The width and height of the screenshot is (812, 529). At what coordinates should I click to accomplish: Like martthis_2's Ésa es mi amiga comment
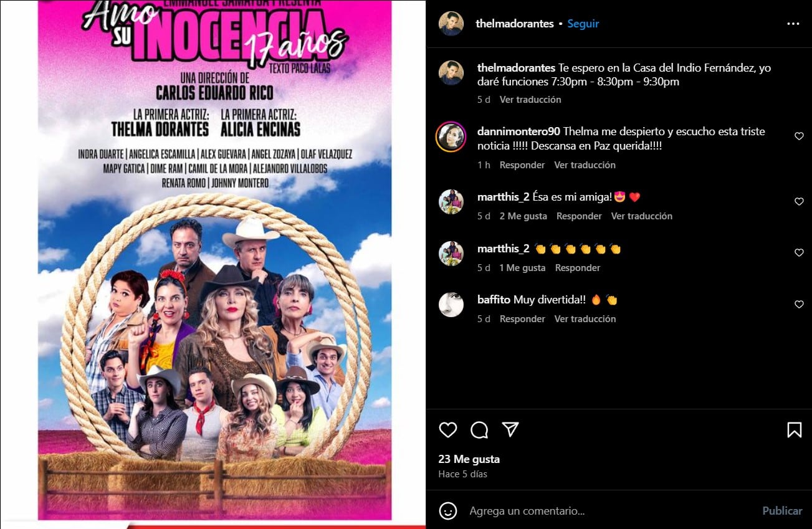point(799,202)
